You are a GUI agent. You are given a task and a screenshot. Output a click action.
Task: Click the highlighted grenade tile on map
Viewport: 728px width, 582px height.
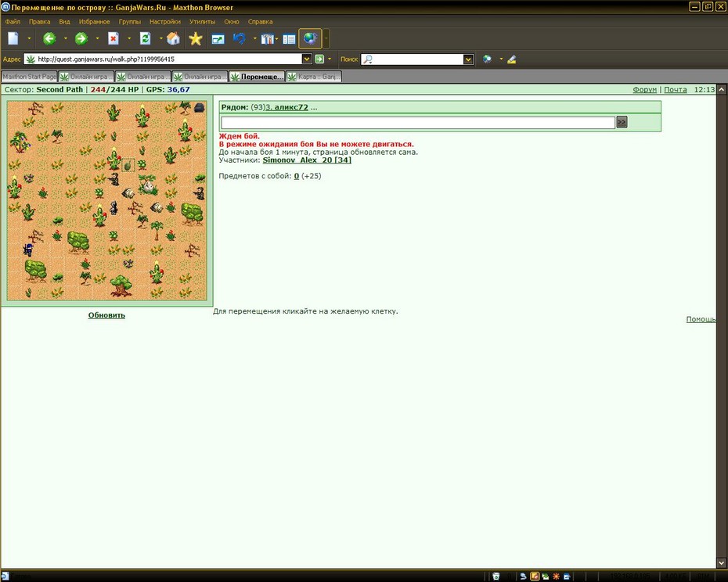click(x=128, y=165)
